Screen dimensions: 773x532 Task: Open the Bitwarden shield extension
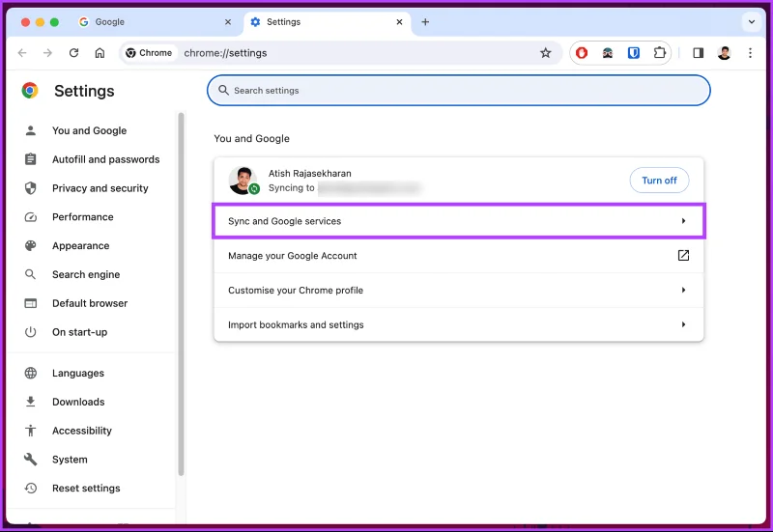634,53
